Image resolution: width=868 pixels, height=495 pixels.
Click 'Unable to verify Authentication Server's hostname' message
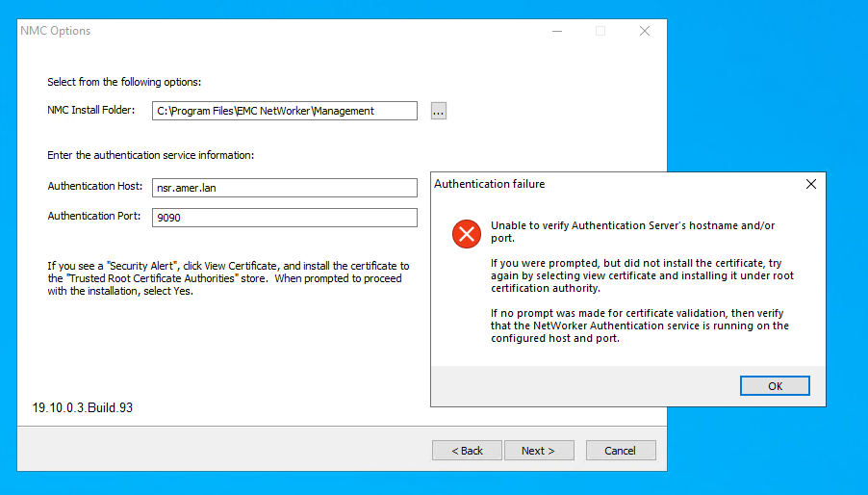pos(633,232)
